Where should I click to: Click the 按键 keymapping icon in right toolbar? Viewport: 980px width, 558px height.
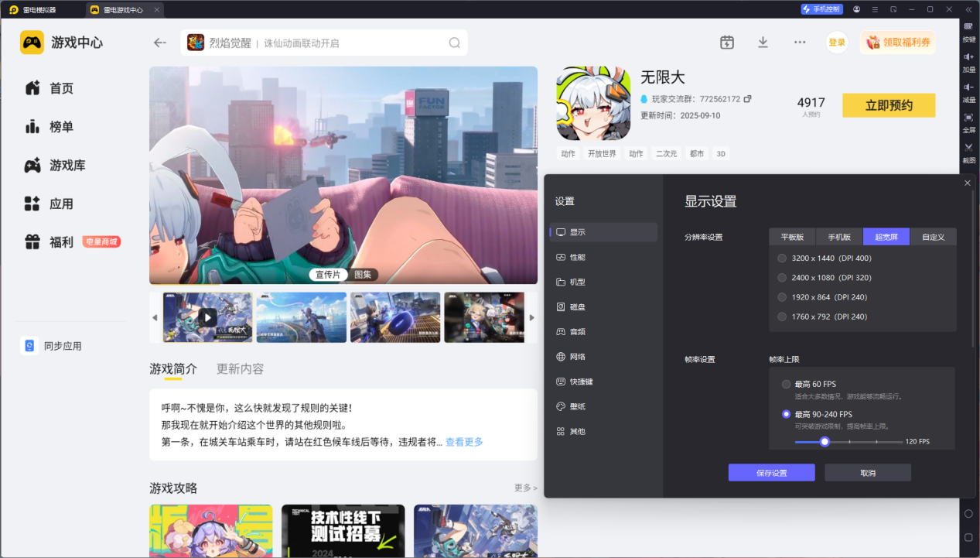tap(968, 32)
